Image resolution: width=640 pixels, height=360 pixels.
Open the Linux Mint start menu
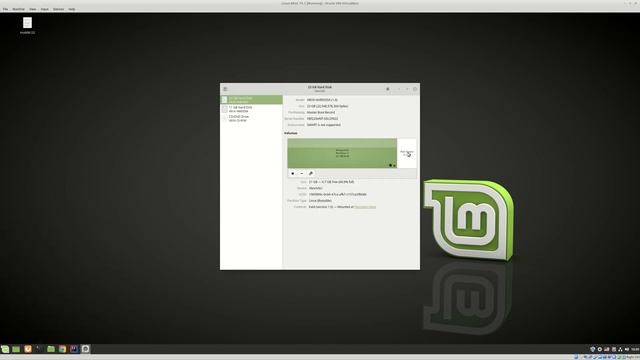(x=5, y=349)
